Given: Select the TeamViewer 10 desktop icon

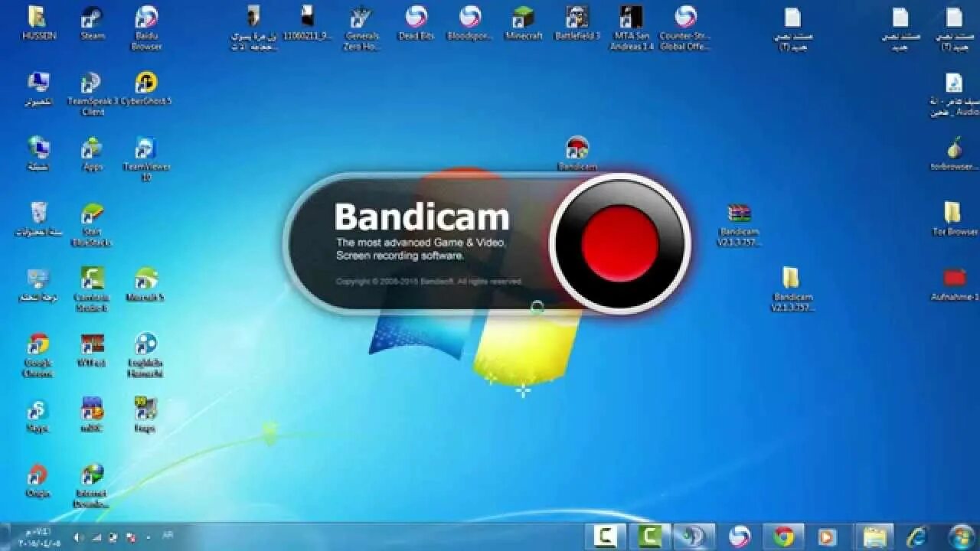Looking at the screenshot, I should (146, 158).
